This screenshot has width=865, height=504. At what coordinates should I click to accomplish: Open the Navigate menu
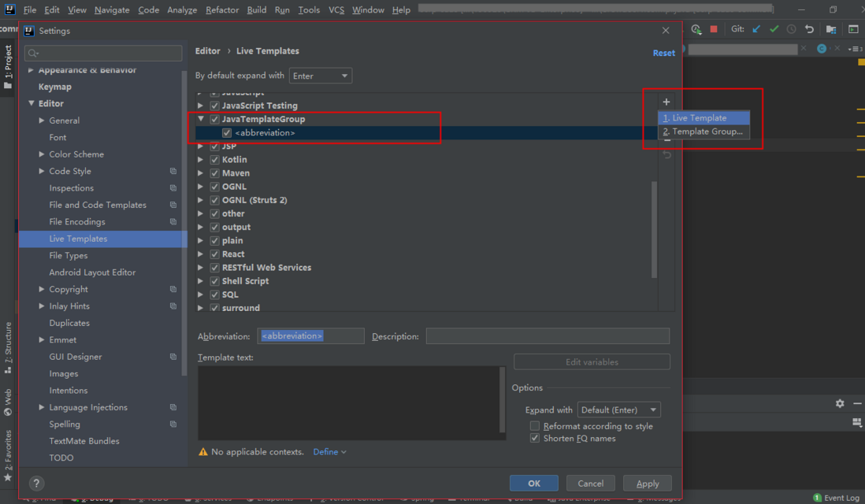111,10
